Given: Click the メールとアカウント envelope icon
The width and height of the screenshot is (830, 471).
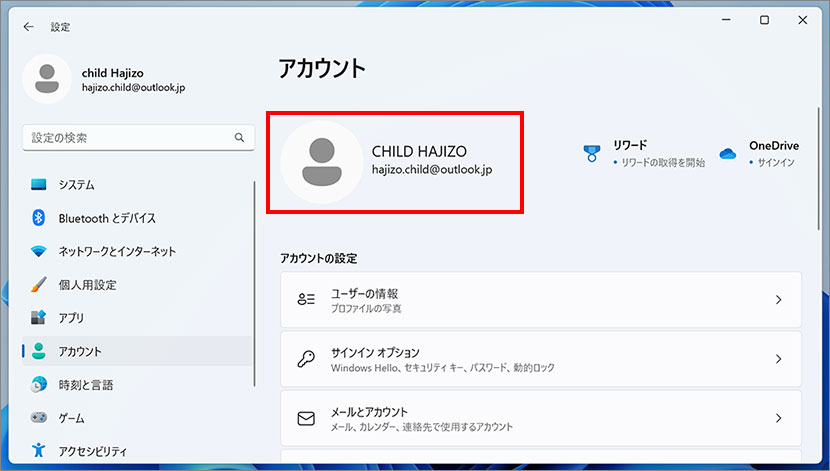Looking at the screenshot, I should coord(306,419).
